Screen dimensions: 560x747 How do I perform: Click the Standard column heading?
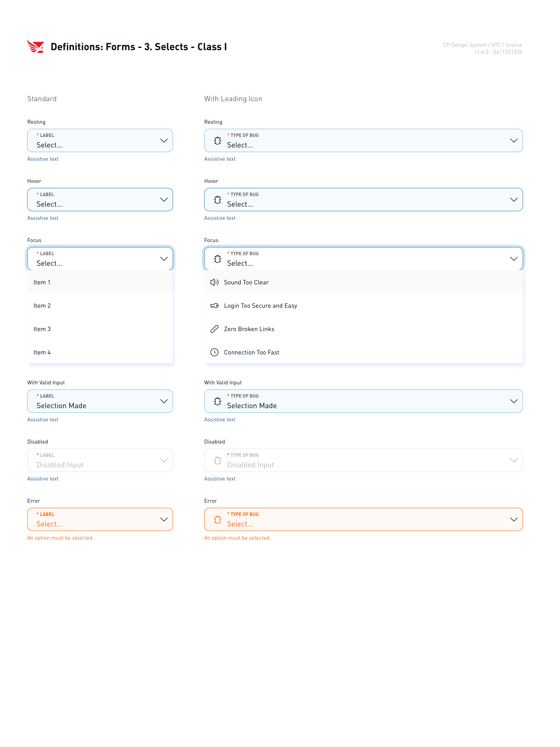[42, 99]
